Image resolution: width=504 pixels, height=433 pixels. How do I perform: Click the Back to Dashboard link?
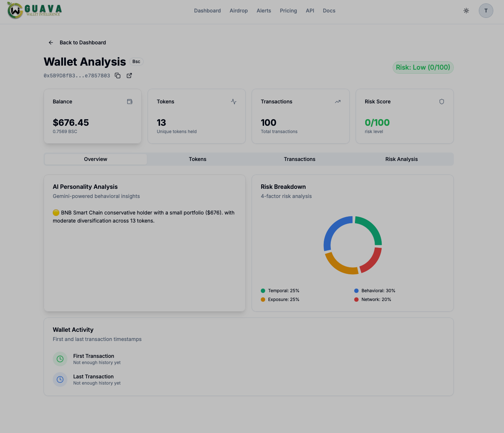[x=83, y=43]
